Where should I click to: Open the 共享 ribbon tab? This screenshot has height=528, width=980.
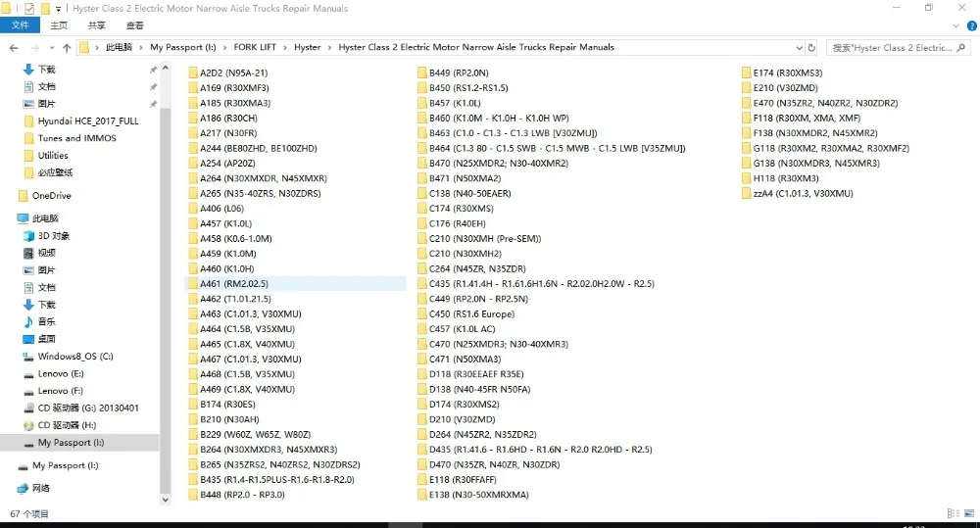click(x=96, y=25)
